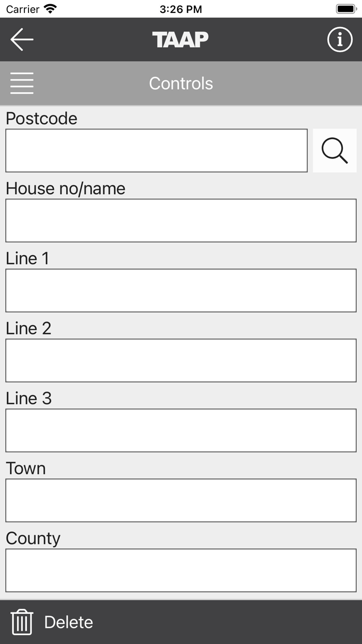Focus the Line 2 text box
Screen dimensions: 362x644
click(181, 360)
